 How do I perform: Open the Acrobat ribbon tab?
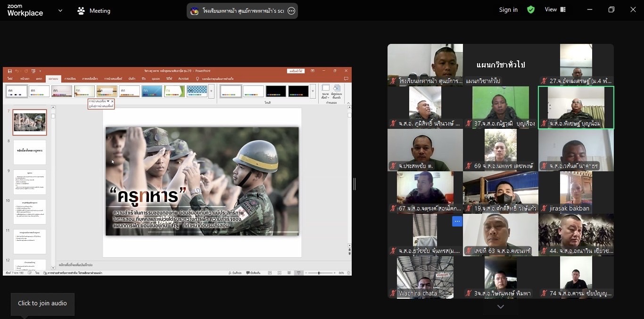point(183,78)
